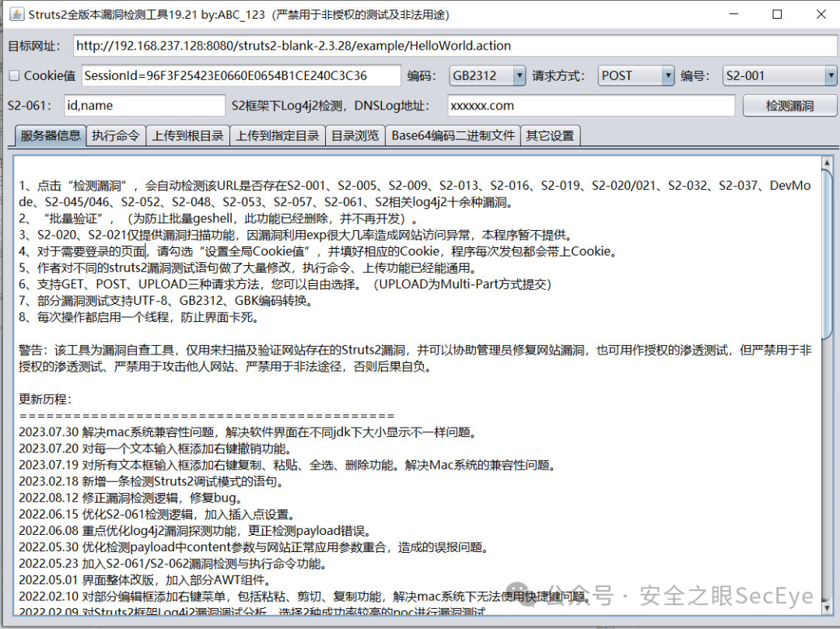
Task: Maximize the Struts2 tool window
Action: pos(777,15)
